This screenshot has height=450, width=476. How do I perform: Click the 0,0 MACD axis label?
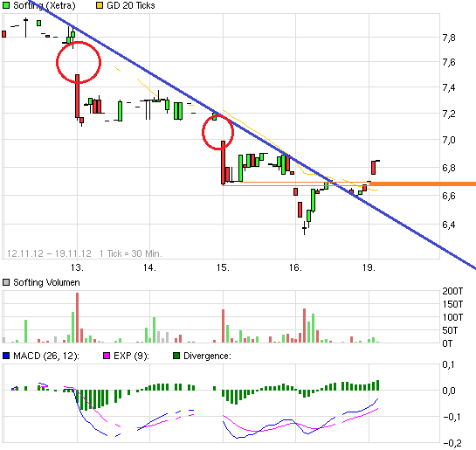click(x=449, y=391)
